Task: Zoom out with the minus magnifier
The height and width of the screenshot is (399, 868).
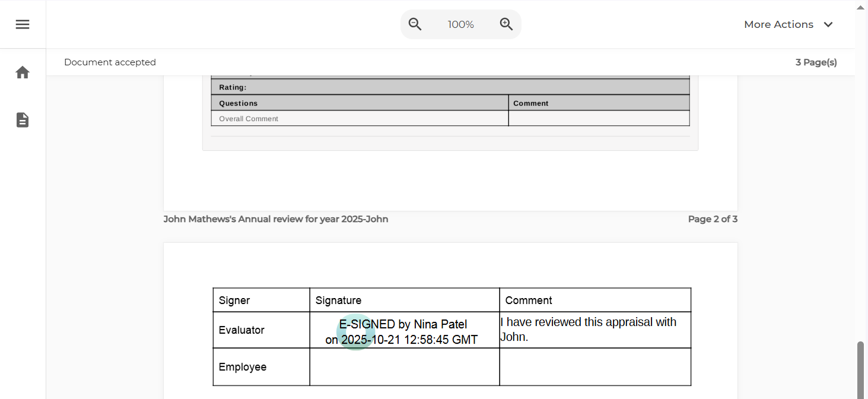Action: point(415,24)
